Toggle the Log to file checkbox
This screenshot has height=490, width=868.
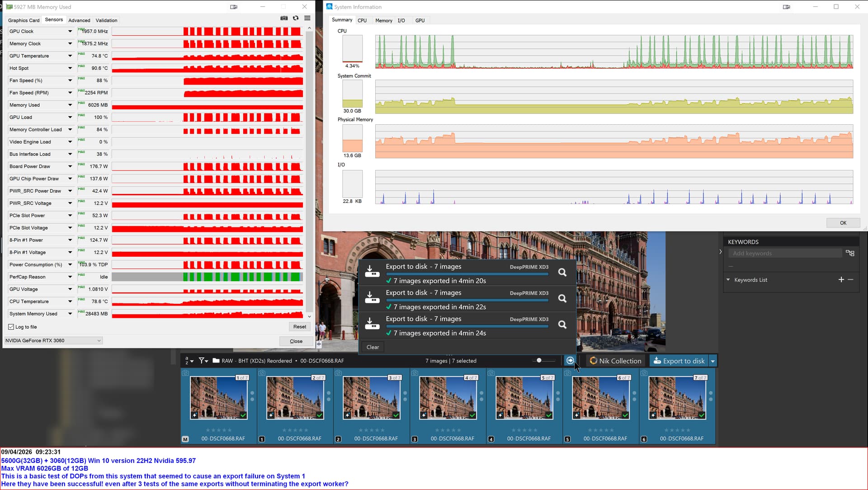[11, 327]
